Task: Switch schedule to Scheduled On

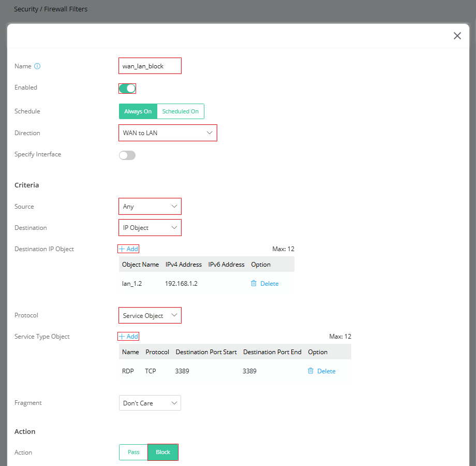Action: coord(181,111)
